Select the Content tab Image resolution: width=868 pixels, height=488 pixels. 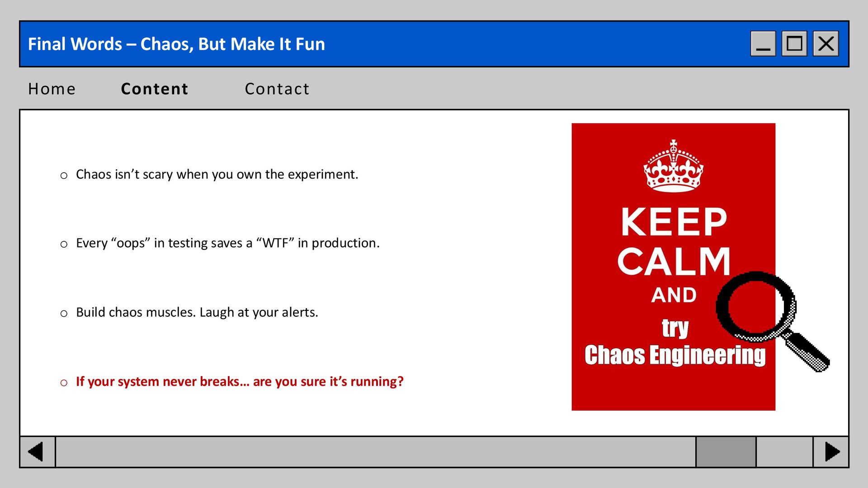pyautogui.click(x=155, y=89)
